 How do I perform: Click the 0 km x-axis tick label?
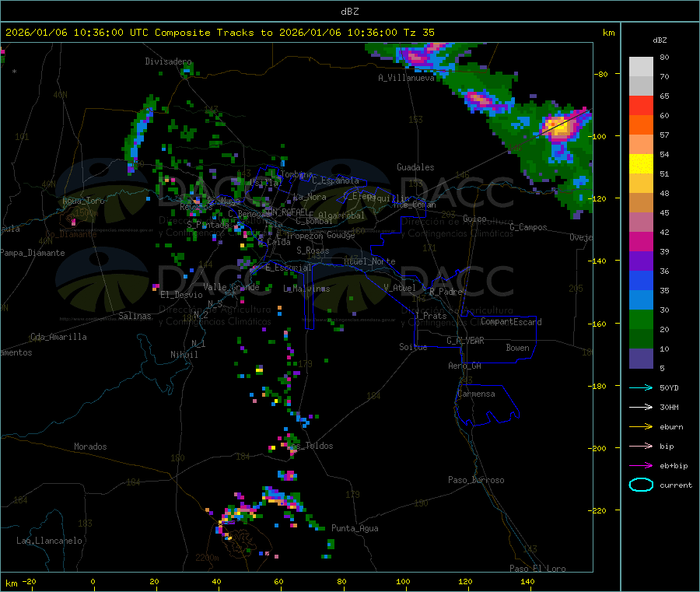click(x=93, y=581)
